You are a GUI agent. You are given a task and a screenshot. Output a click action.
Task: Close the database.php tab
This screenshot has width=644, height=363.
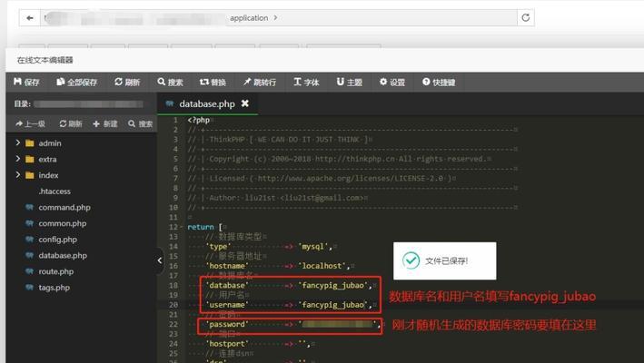tap(244, 103)
